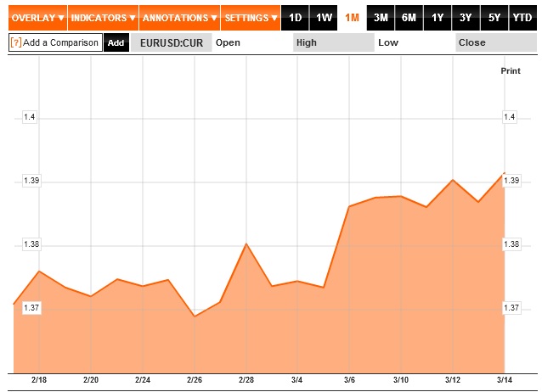This screenshot has height=392, width=542.
Task: Switch chart to 3Y range
Action: pyautogui.click(x=466, y=17)
